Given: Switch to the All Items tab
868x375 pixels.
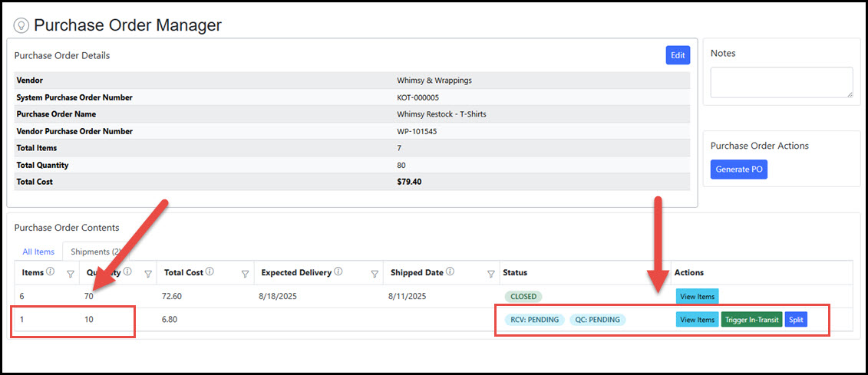Looking at the screenshot, I should coord(38,252).
